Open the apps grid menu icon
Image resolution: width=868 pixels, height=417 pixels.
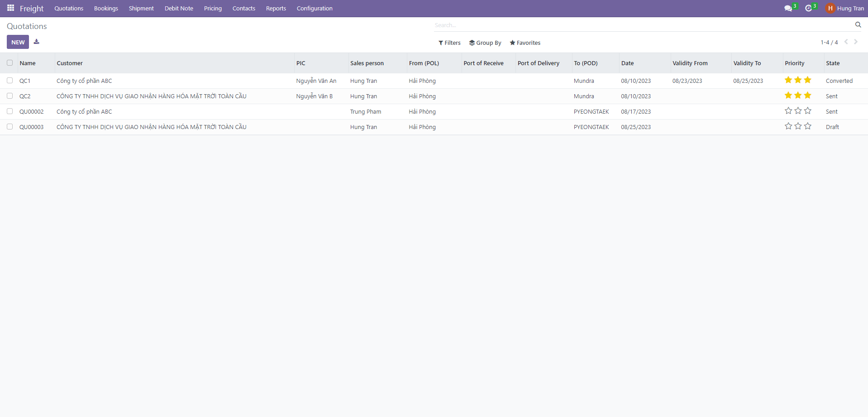click(x=10, y=8)
